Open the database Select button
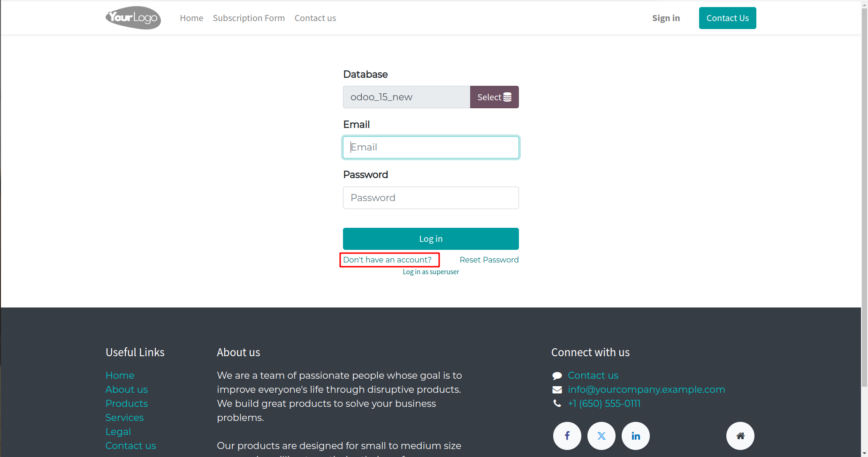 tap(494, 97)
